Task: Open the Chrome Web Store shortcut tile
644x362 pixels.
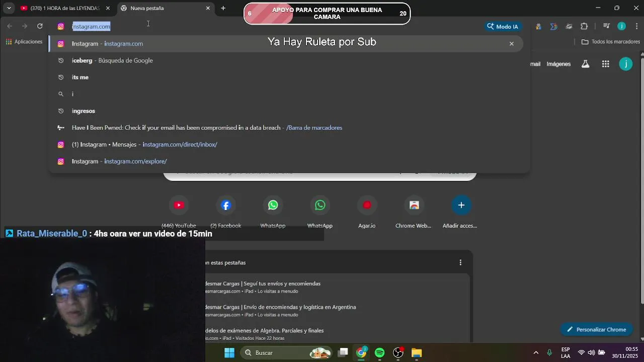Action: (x=414, y=211)
